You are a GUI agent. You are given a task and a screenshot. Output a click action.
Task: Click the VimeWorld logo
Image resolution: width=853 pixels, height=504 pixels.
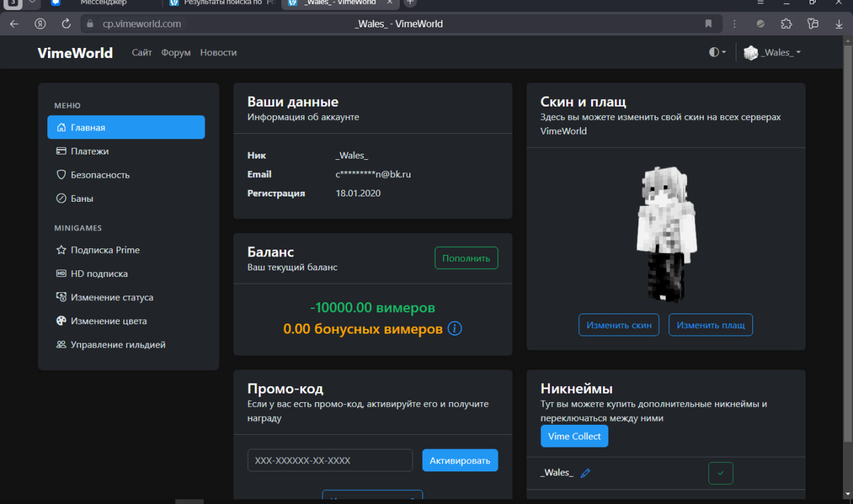click(x=75, y=53)
